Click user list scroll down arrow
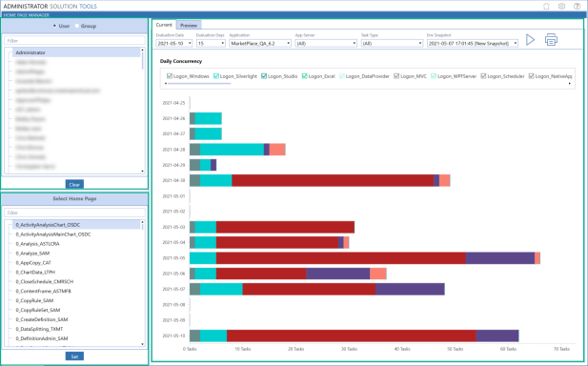588x366 pixels. click(x=143, y=172)
